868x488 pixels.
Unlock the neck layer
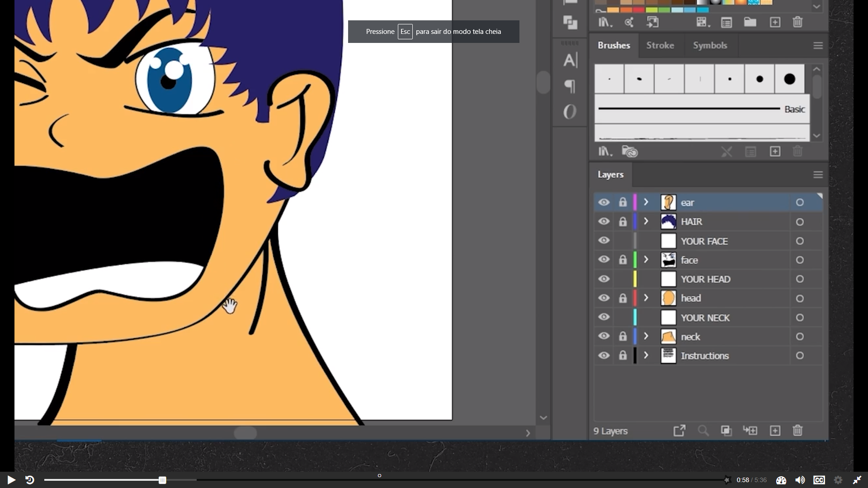click(x=623, y=336)
